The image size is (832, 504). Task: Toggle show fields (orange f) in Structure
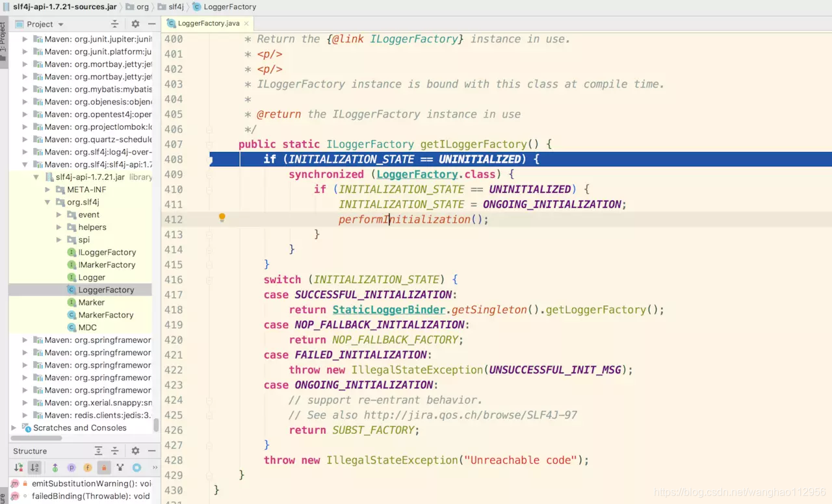88,468
